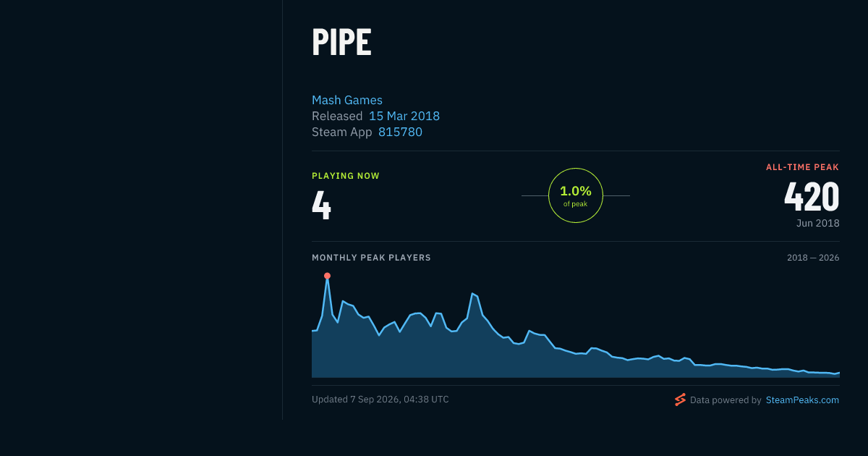Click the 1.0% of peak circle

(x=576, y=195)
